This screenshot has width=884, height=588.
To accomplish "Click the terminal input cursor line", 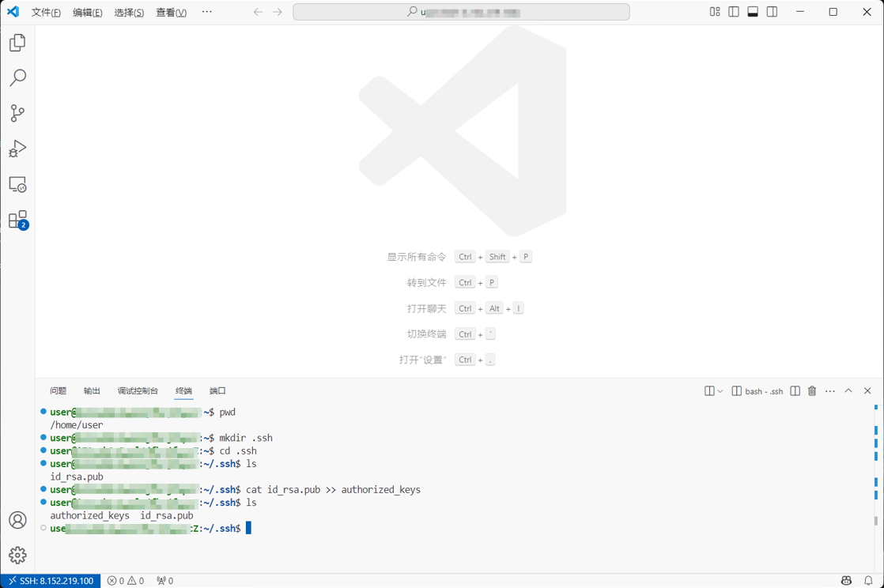I will click(x=248, y=528).
